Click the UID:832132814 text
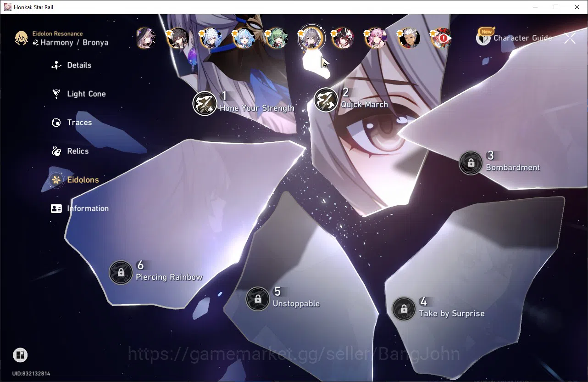This screenshot has width=588, height=382. pyautogui.click(x=31, y=374)
